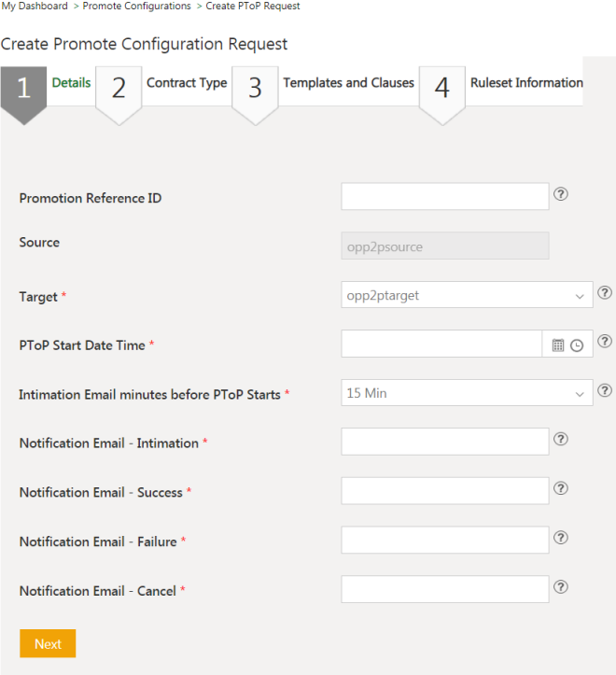Select step 4 Ruleset Information
Viewport: 616px width, 675px height.
pos(526,83)
